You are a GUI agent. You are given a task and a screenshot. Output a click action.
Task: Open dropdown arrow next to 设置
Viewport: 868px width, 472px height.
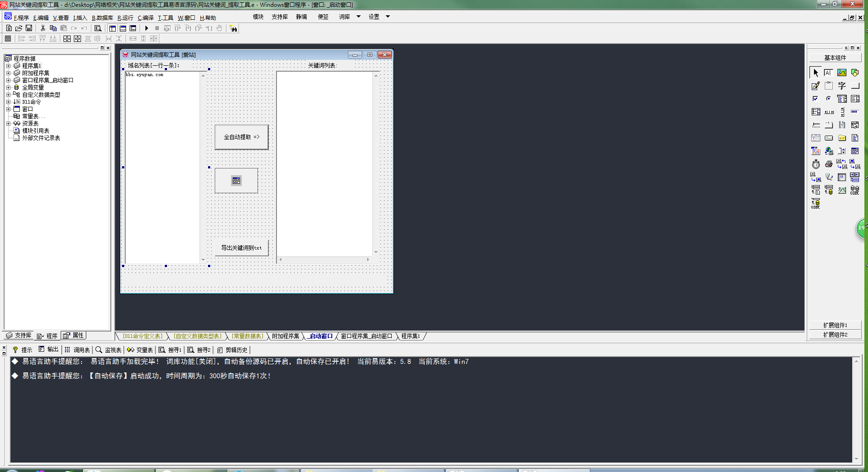tap(388, 17)
